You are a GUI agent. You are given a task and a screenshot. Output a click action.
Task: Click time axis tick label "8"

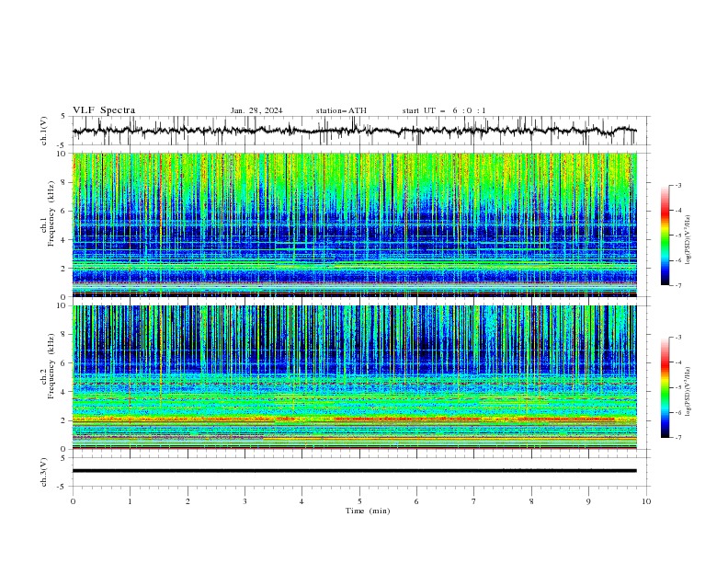(531, 501)
